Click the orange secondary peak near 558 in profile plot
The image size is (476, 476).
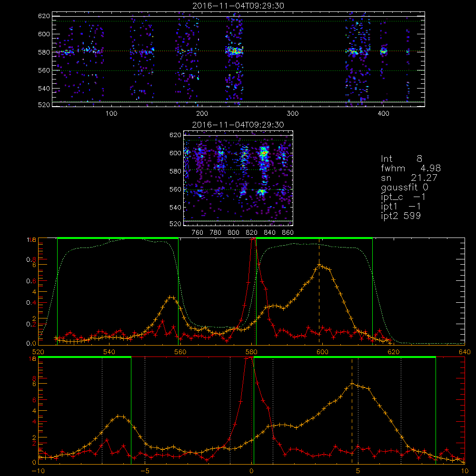[171, 297]
